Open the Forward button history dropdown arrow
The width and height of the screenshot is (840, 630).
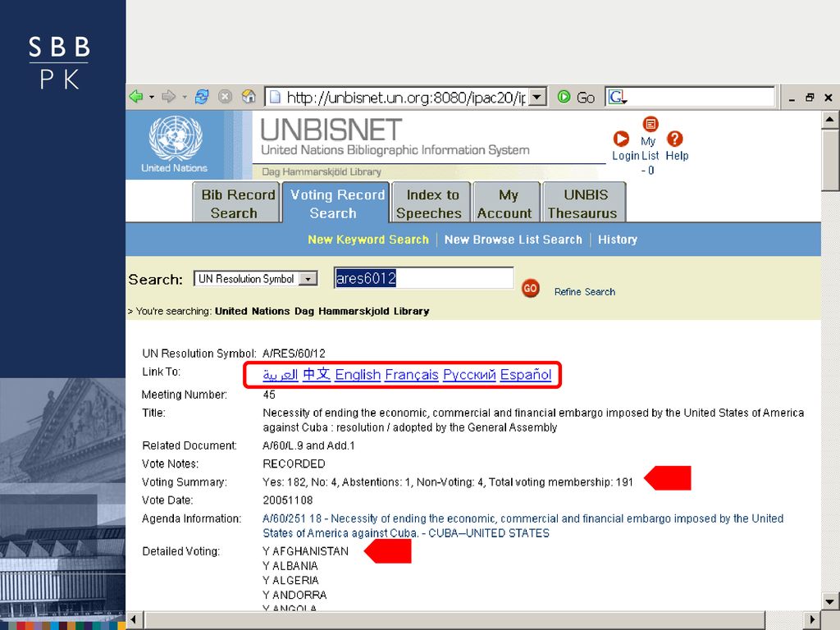(185, 97)
